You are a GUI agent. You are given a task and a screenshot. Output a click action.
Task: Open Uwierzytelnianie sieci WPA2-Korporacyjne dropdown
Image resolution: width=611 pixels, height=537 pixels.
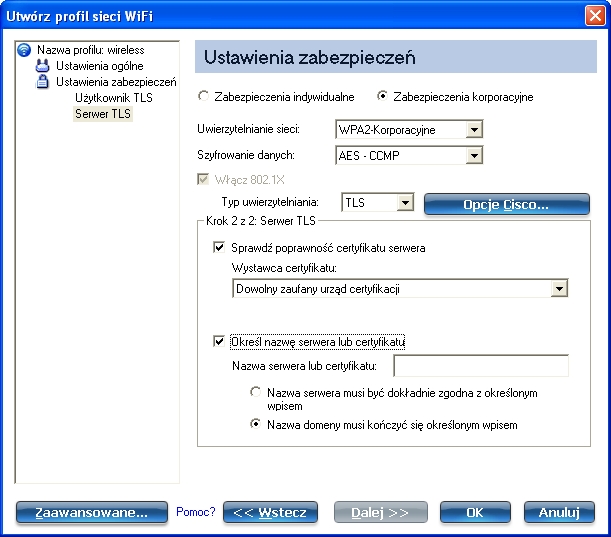pyautogui.click(x=409, y=129)
